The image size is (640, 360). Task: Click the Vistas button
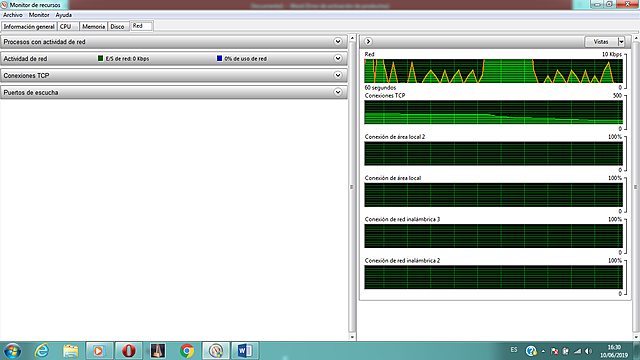pos(601,42)
